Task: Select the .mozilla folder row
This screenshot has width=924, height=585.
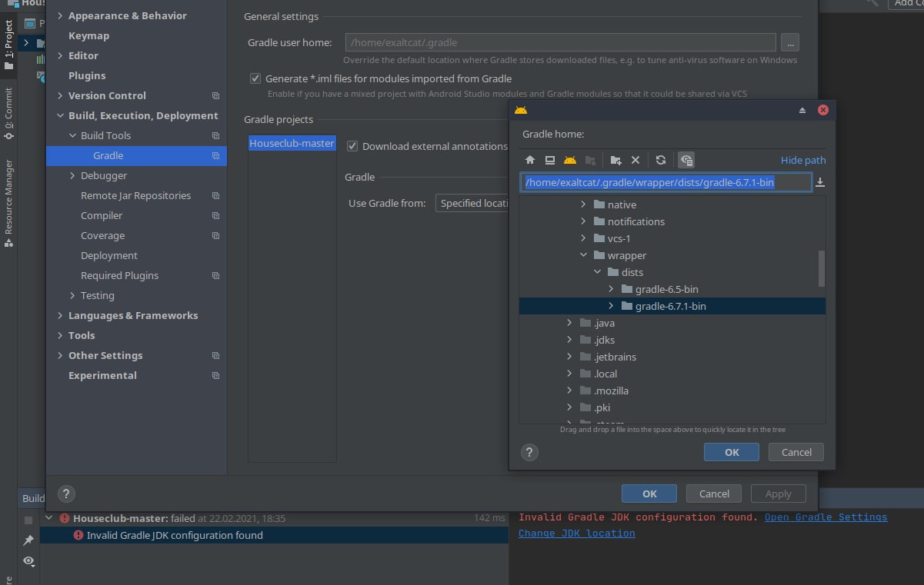Action: (x=672, y=391)
